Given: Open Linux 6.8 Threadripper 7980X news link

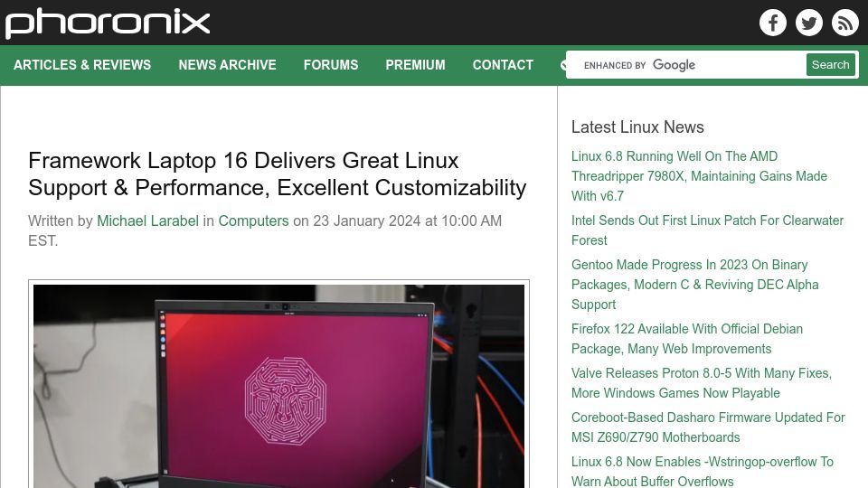Looking at the screenshot, I should pyautogui.click(x=699, y=176).
